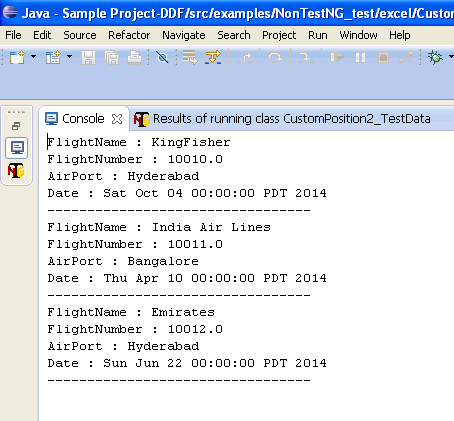Screen dimensions: 454x421
Task: Click the Eclipse logo in the title bar
Action: point(10,12)
